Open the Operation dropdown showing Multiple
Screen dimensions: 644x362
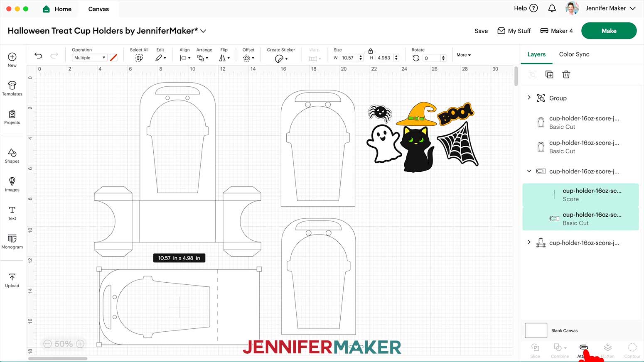[90, 58]
